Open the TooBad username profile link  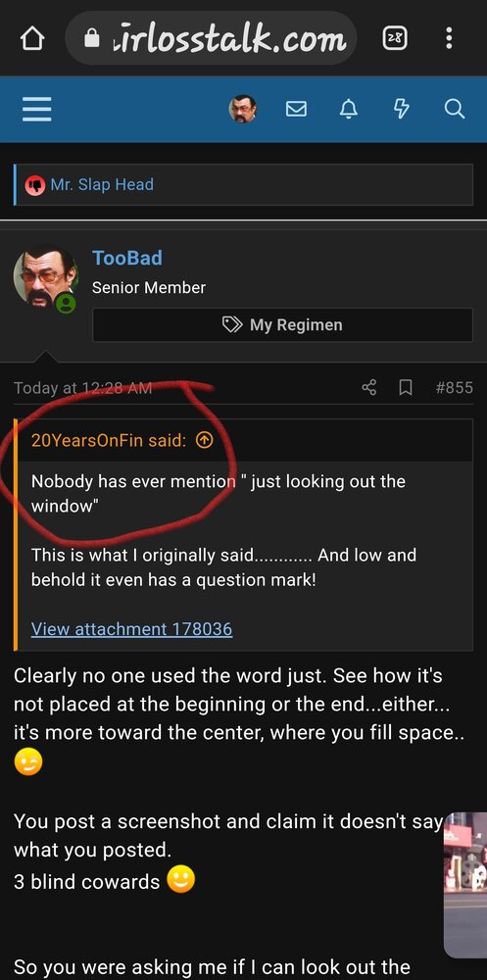click(127, 258)
